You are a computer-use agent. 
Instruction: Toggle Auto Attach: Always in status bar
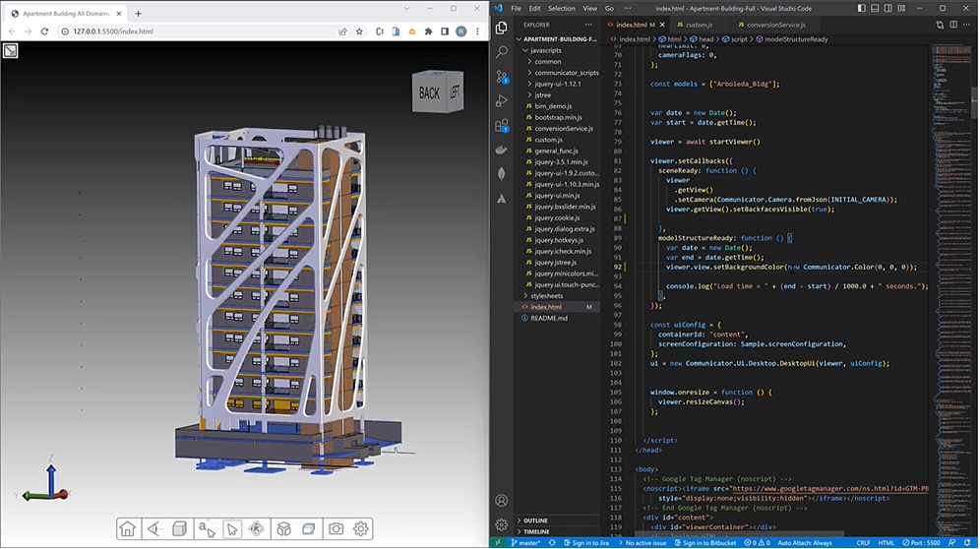tap(803, 542)
